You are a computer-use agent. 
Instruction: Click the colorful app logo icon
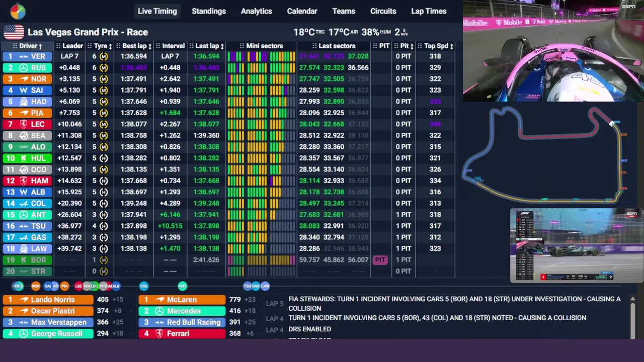pos(18,11)
